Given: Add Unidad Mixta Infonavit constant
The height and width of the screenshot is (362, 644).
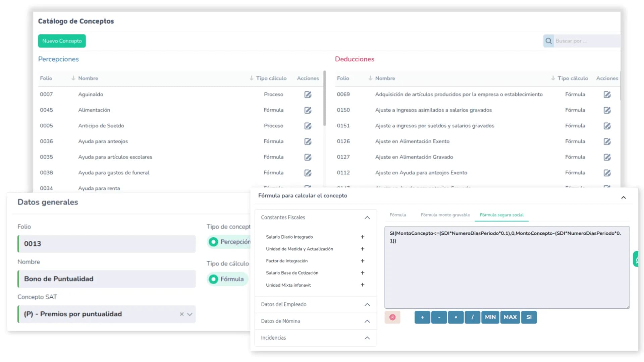Looking at the screenshot, I should tap(362, 285).
